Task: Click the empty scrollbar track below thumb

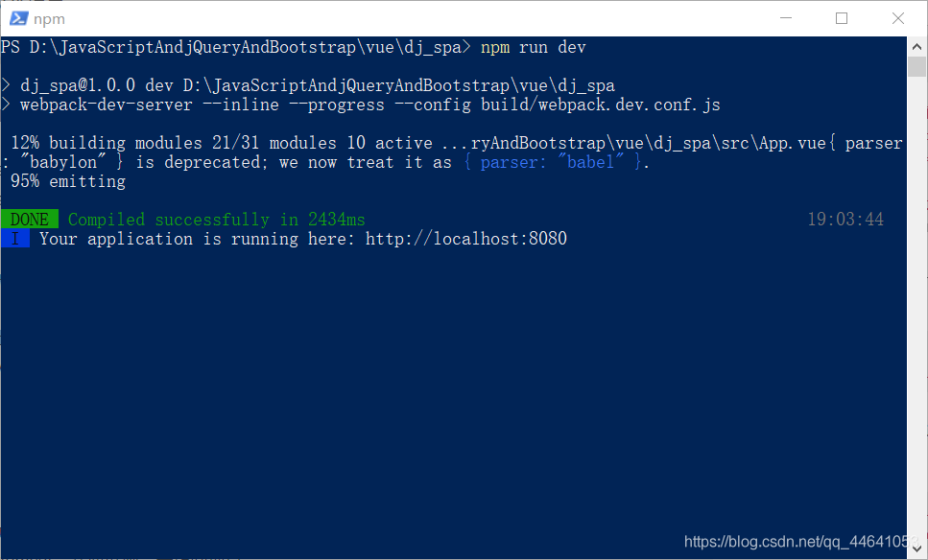Action: (x=916, y=308)
